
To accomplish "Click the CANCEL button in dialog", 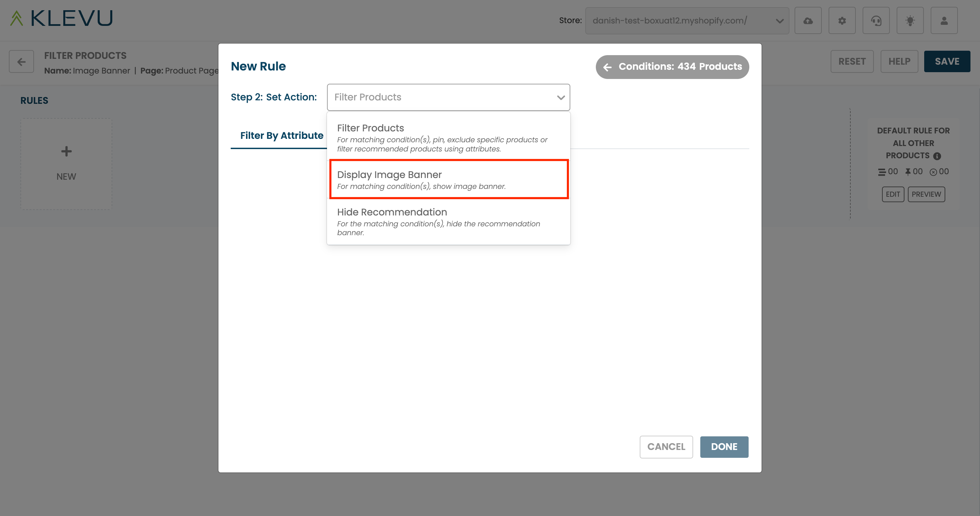I will [666, 447].
